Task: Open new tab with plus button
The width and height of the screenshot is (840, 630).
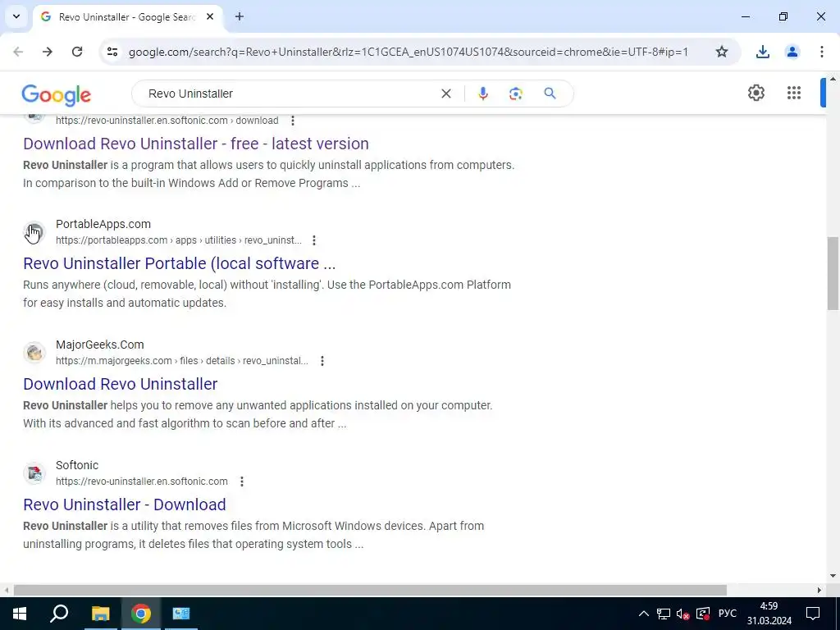Action: pos(240,16)
